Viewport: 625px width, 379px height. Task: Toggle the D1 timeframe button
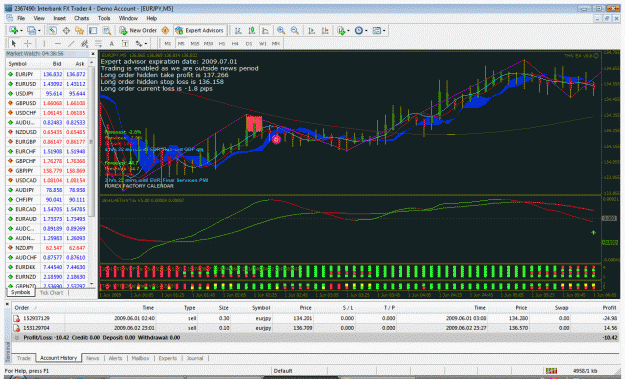coord(249,43)
